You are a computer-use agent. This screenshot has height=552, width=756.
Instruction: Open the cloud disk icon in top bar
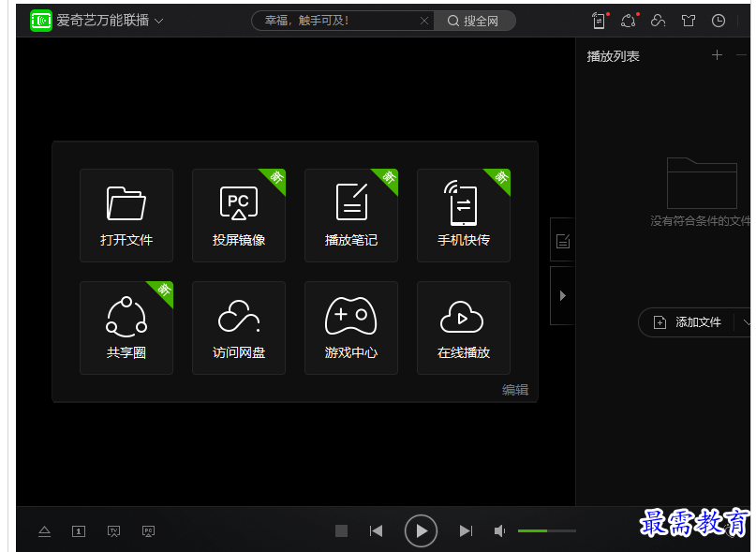(659, 21)
